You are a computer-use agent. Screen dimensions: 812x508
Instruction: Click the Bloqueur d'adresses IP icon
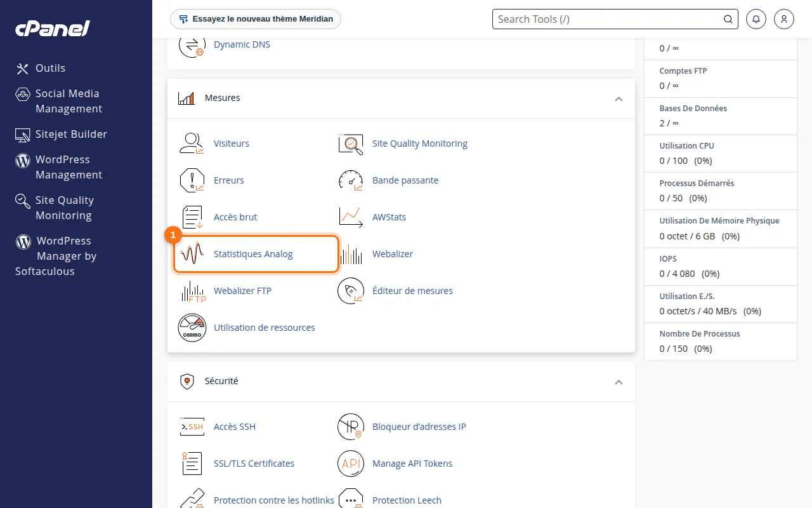click(350, 427)
